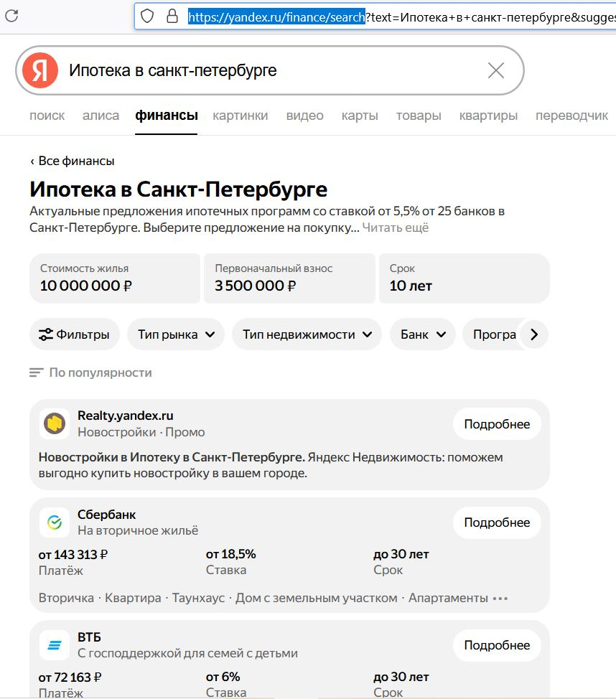Click Подробнее button for Сбербанк offer
The width and height of the screenshot is (616, 699).
[x=497, y=522]
